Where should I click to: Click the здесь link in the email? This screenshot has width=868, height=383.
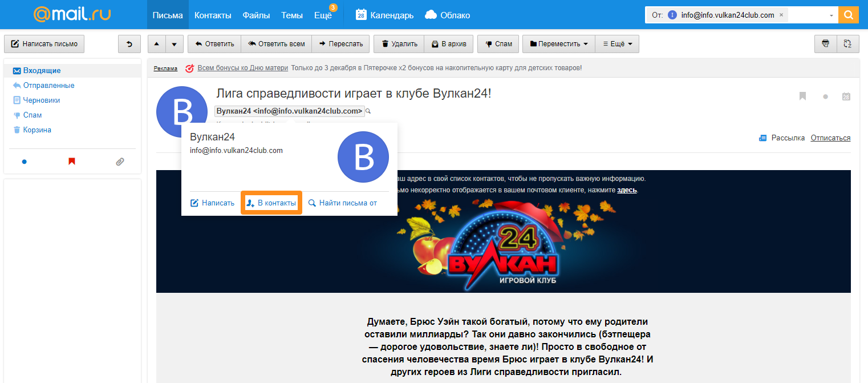pyautogui.click(x=627, y=190)
